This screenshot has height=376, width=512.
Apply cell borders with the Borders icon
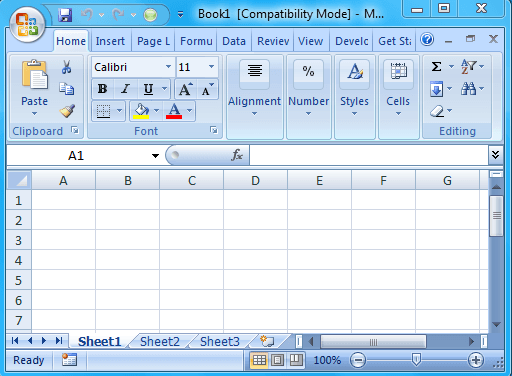click(x=103, y=111)
